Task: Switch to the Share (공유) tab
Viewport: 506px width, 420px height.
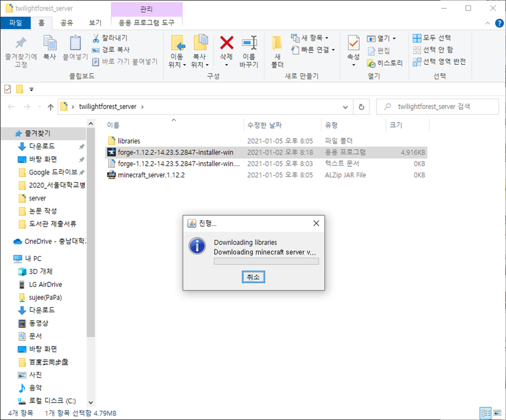Action: [67, 23]
